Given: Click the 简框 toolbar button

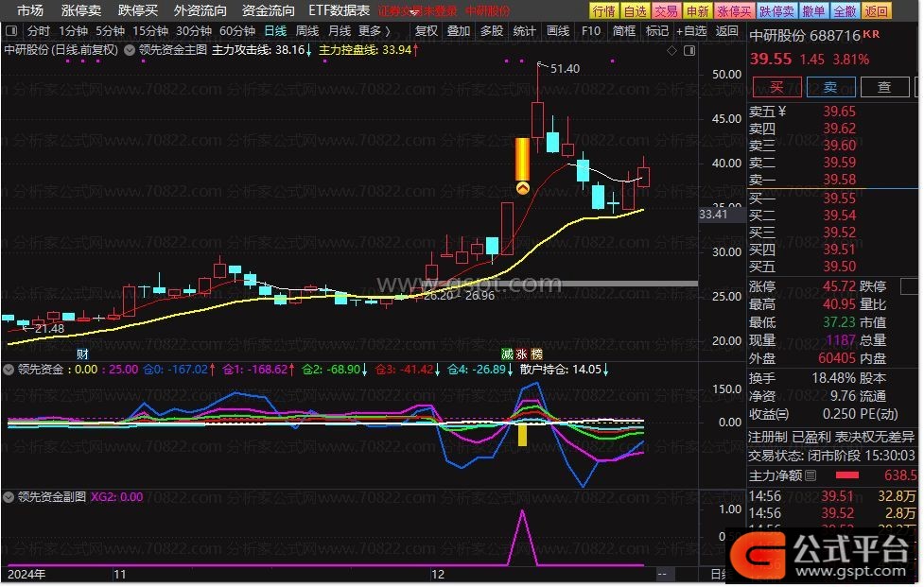Looking at the screenshot, I should 624,30.
